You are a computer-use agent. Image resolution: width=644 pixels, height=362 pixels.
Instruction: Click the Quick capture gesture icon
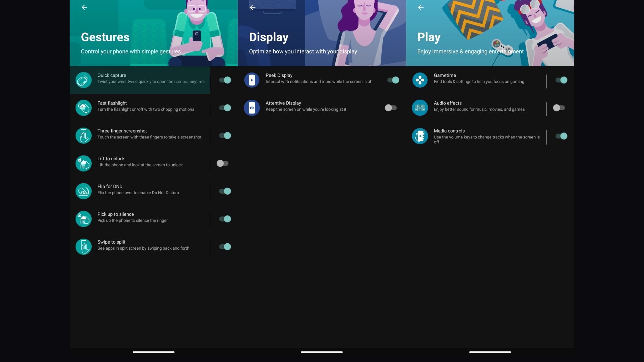point(84,80)
